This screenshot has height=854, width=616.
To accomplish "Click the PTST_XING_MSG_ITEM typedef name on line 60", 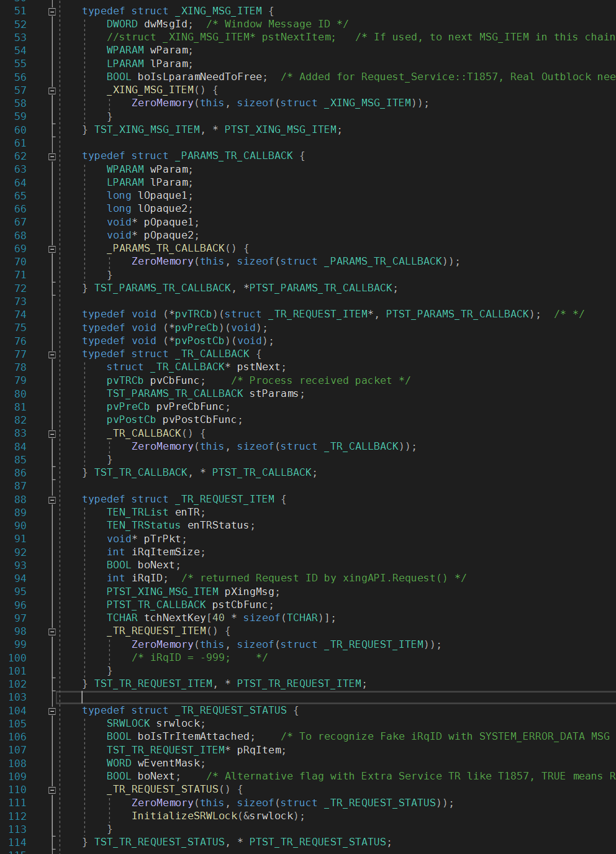I will 280,130.
